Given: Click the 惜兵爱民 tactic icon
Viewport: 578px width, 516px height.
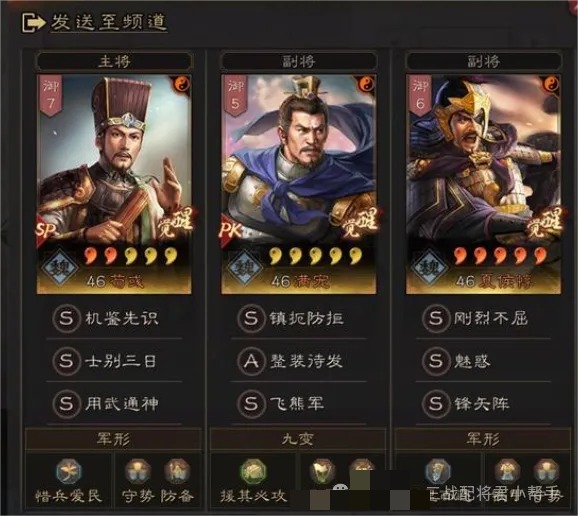Looking at the screenshot, I should coord(68,471).
